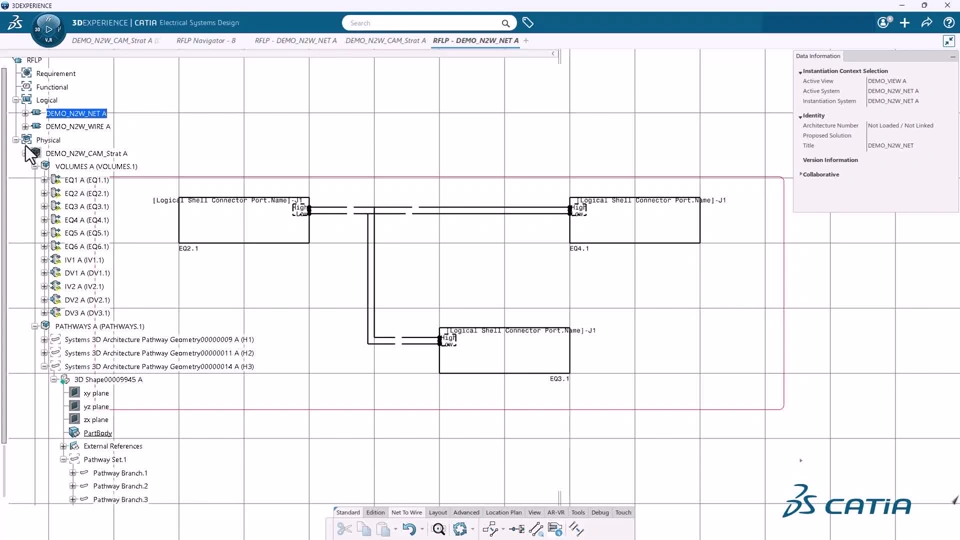
Task: Click the expand view icon below header
Action: [x=949, y=41]
